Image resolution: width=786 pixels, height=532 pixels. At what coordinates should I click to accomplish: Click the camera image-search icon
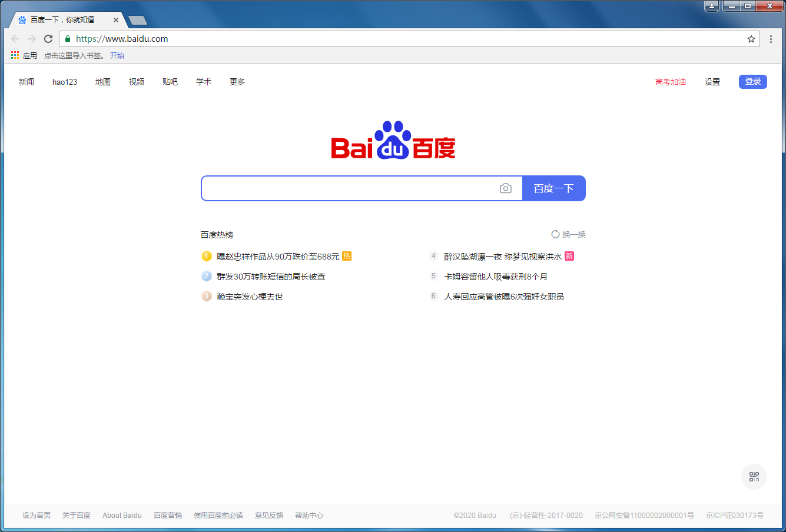pos(506,188)
